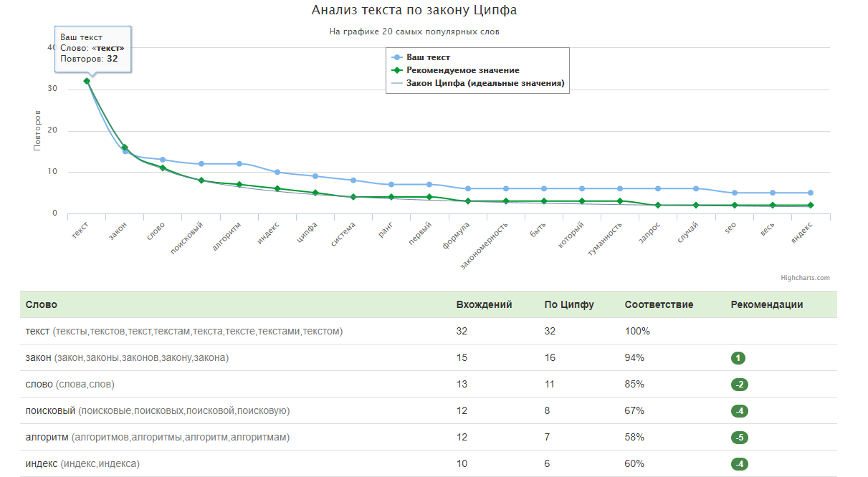Click the "-2" recommendation badge for слово
This screenshot has width=868, height=477.
coord(739,385)
